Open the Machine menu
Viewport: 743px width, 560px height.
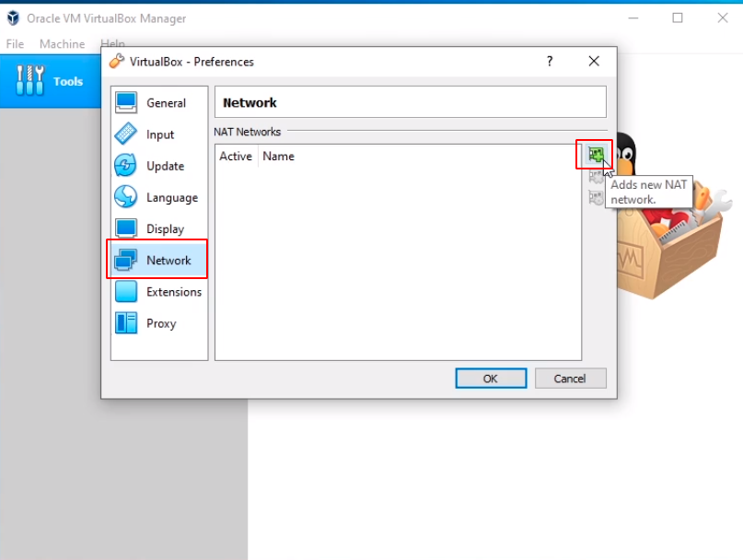[x=62, y=44]
